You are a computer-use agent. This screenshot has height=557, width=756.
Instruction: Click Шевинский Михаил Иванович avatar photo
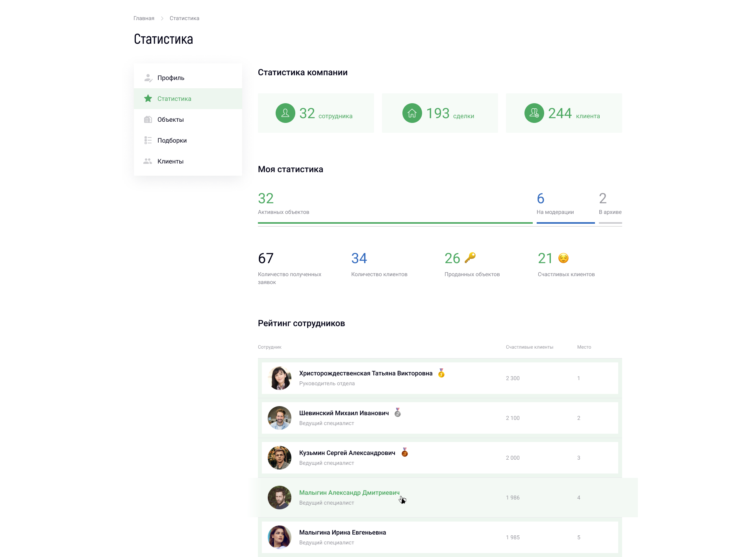click(280, 418)
